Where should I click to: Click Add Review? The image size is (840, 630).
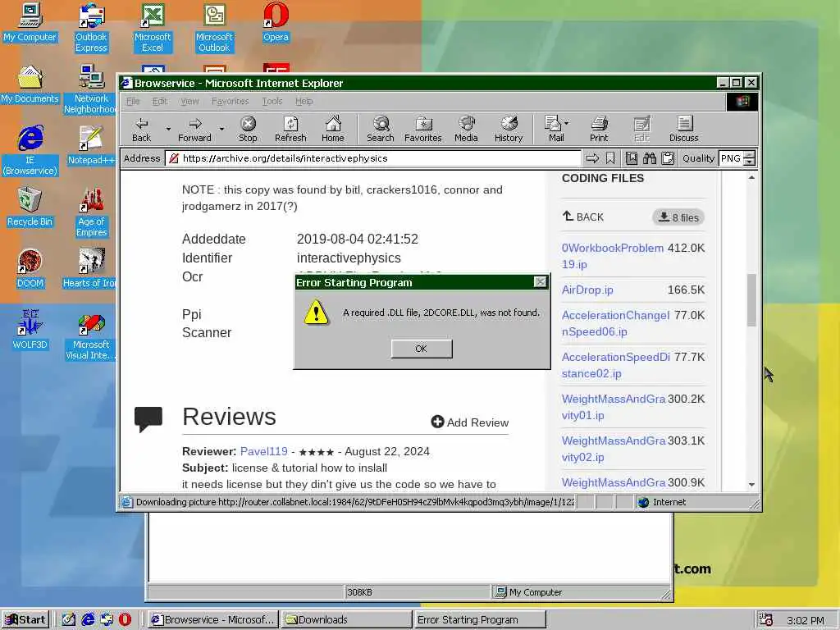click(x=470, y=422)
